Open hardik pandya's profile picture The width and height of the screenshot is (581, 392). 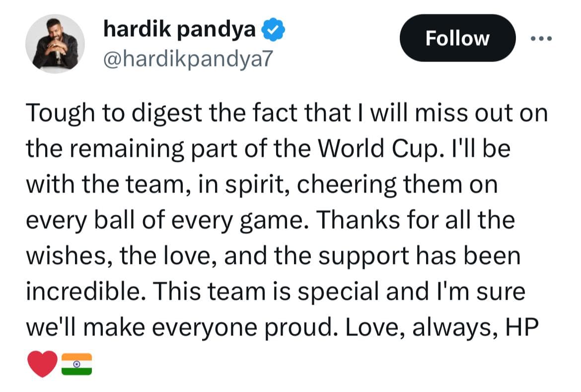(55, 44)
